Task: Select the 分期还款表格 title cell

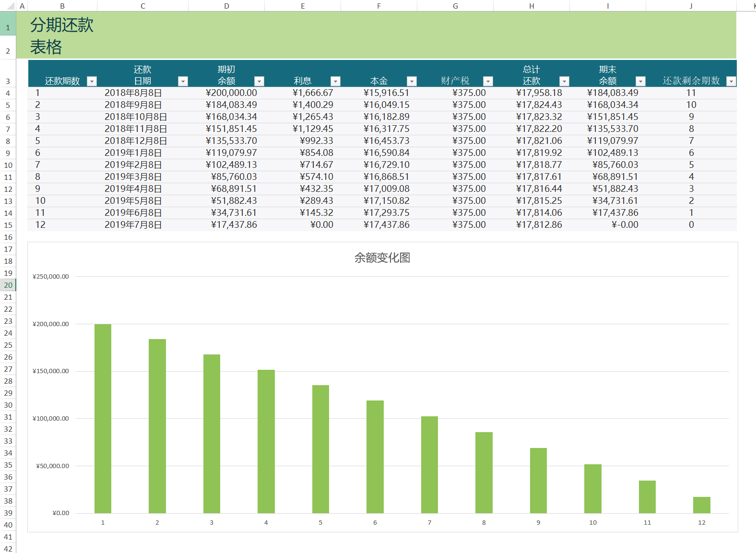Action: click(x=62, y=35)
